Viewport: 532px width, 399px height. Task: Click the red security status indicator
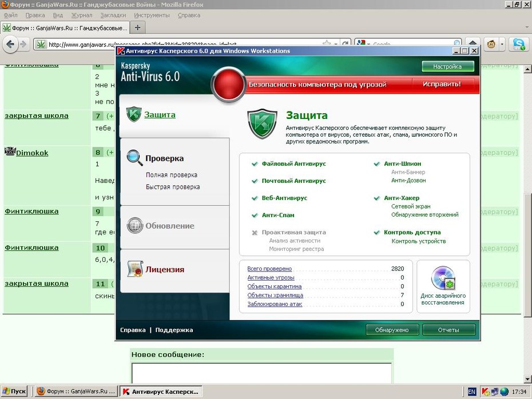228,83
